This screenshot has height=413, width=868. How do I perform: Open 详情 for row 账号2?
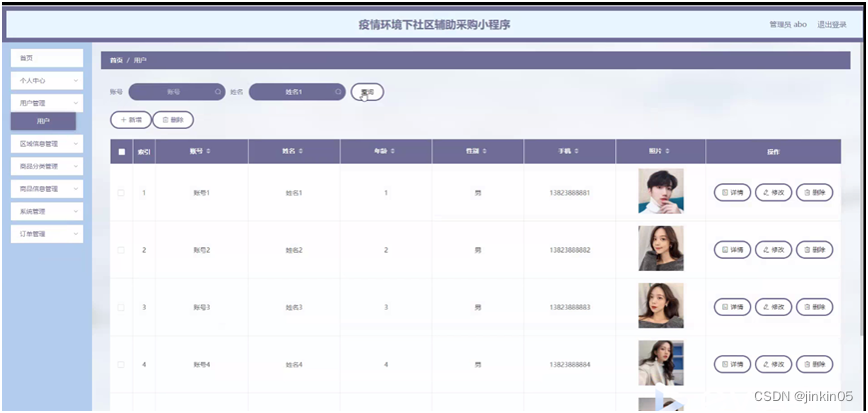point(732,250)
